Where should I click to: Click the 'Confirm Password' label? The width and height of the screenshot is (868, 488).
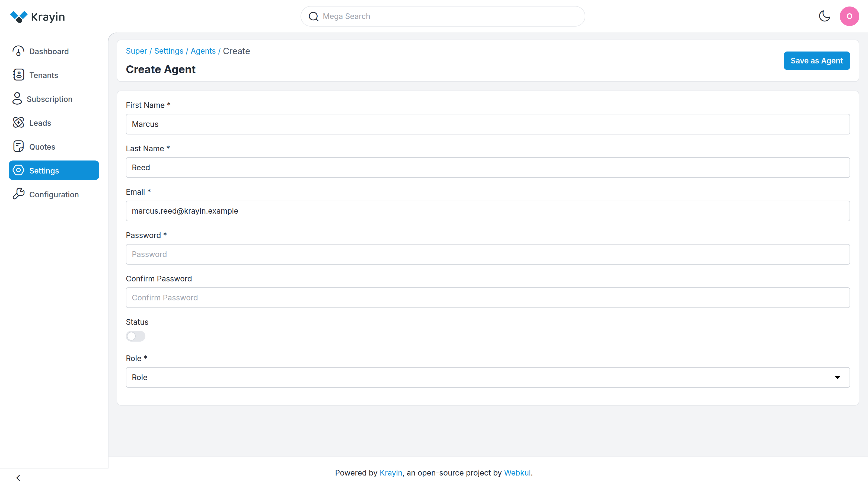pyautogui.click(x=159, y=278)
